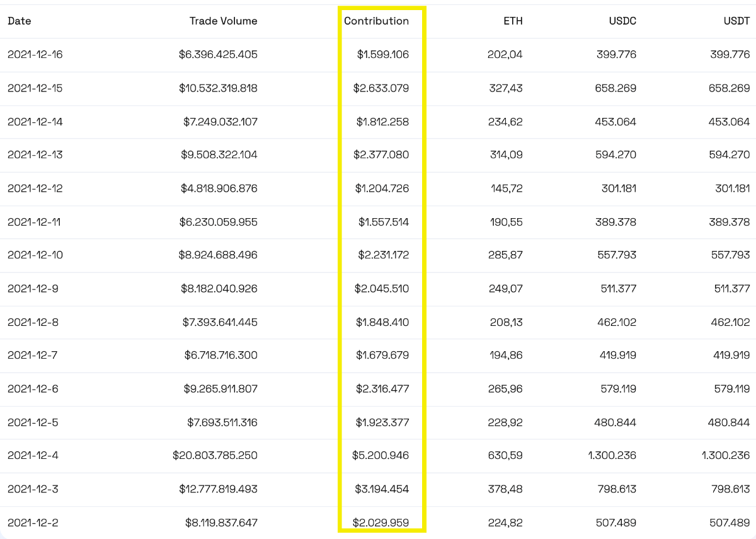Click trade volume $10.532.319.818

coord(218,88)
